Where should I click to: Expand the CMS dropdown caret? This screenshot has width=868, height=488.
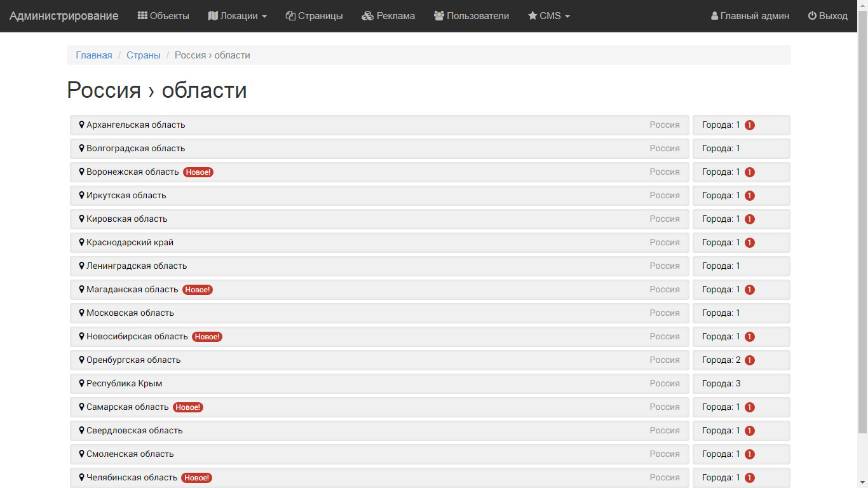[567, 17]
